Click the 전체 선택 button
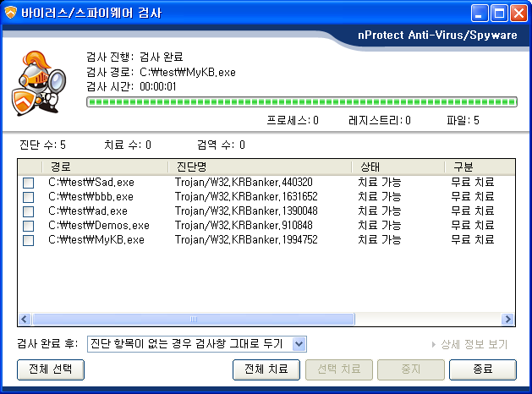 click(51, 369)
